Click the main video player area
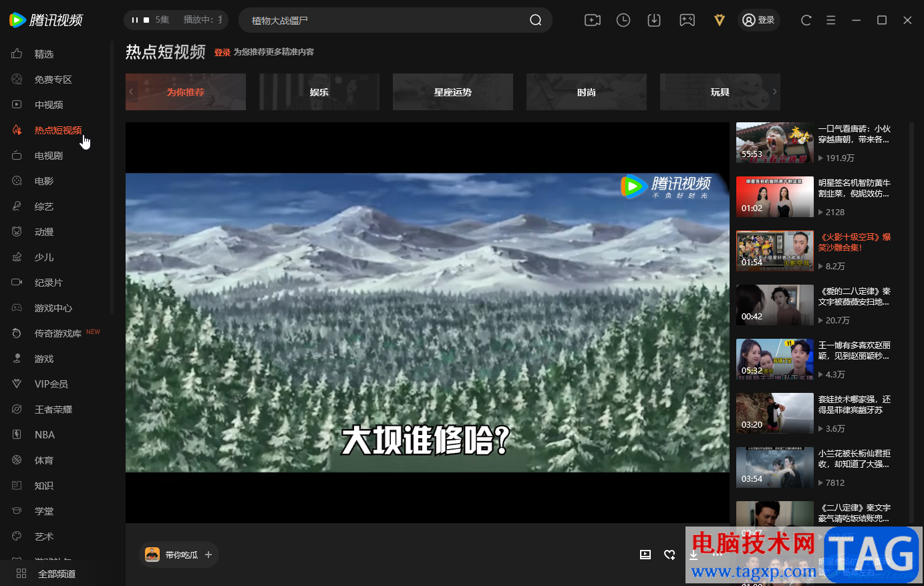 tap(428, 322)
